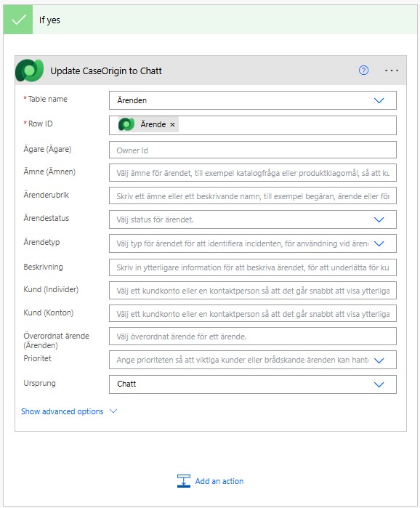Remove the Ärende token from Row ID
This screenshot has width=420, height=508.
tap(173, 124)
